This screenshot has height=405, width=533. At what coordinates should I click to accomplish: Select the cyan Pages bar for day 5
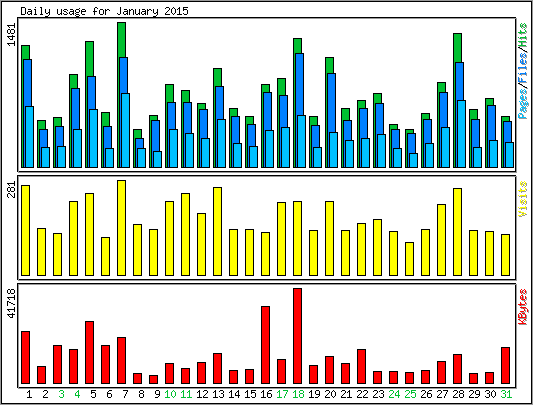(93, 138)
